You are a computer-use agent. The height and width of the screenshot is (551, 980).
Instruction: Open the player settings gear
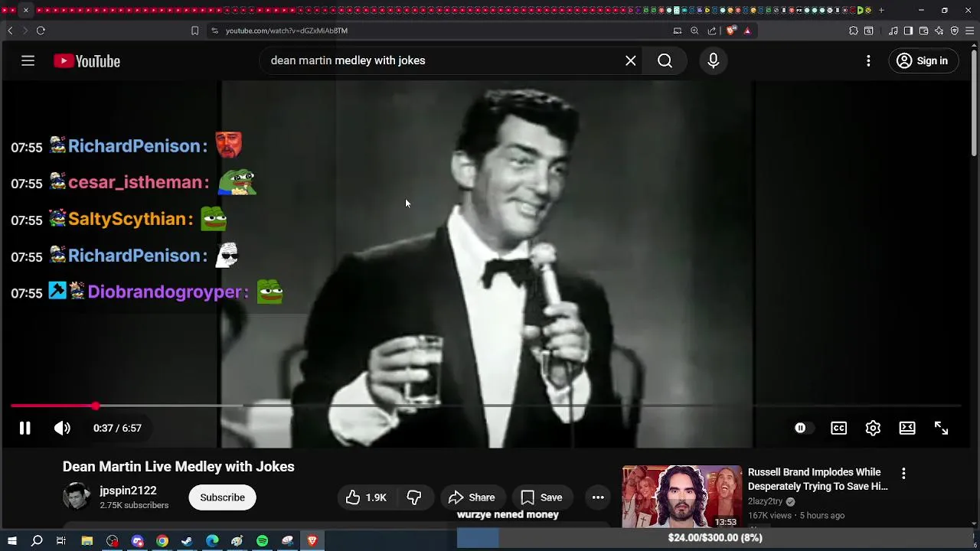click(x=873, y=428)
